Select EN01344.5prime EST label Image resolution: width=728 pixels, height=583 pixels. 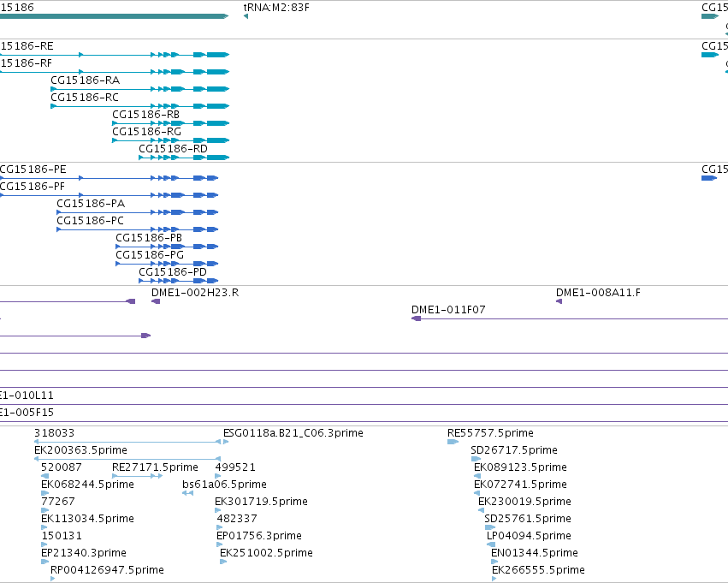(x=535, y=553)
